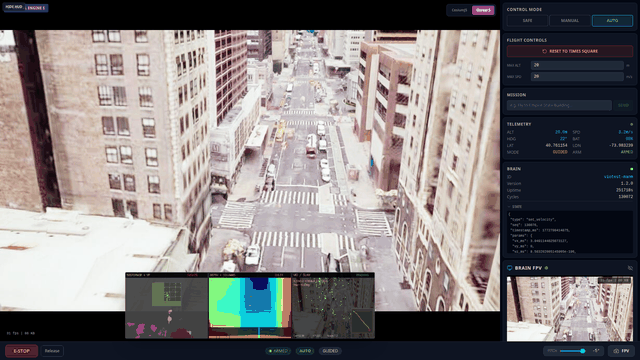Open the feature-point tracking view thumbnail
The width and height of the screenshot is (640, 360).
[x=333, y=306]
